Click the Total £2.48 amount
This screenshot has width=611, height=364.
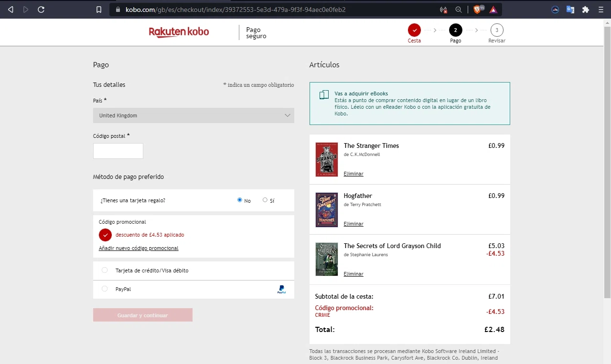click(x=494, y=329)
